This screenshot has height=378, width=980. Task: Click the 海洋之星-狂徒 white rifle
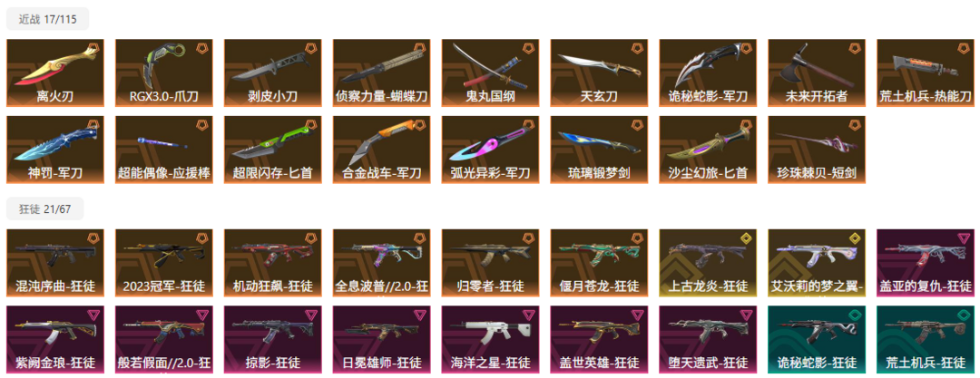tap(490, 339)
